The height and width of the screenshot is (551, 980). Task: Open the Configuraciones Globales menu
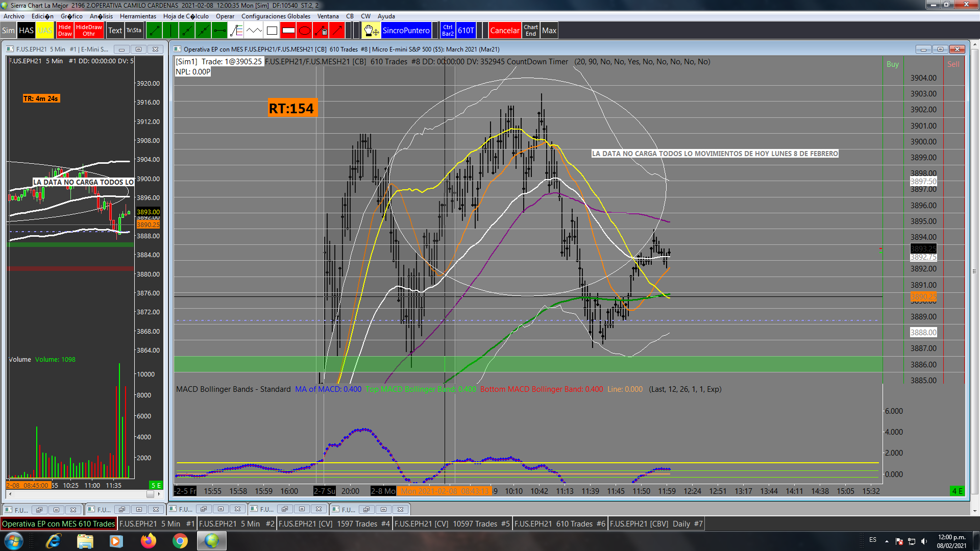tap(276, 16)
